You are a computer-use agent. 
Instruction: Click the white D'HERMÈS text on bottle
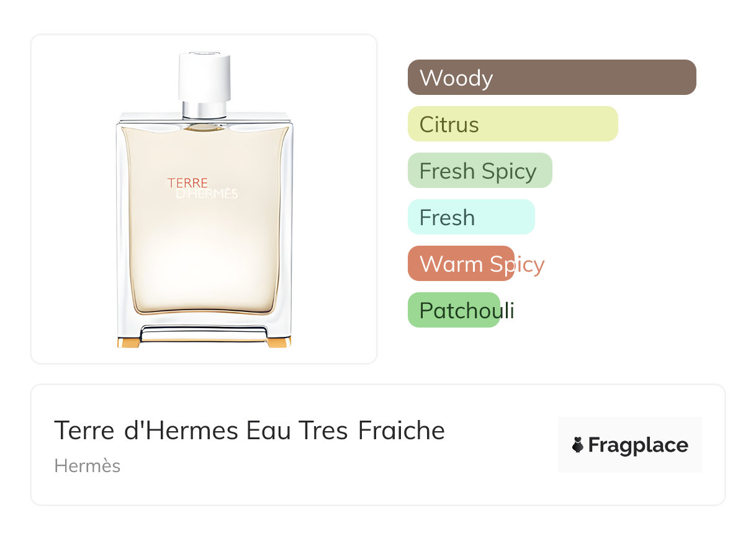pos(207,194)
